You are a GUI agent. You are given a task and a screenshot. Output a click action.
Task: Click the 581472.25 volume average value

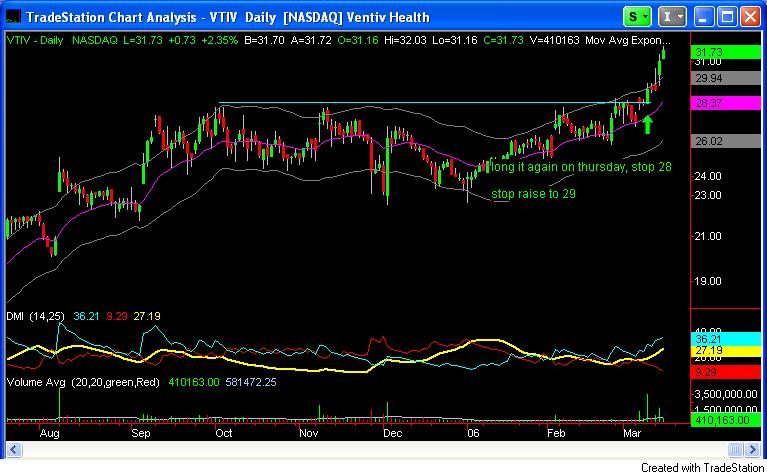[x=251, y=383]
